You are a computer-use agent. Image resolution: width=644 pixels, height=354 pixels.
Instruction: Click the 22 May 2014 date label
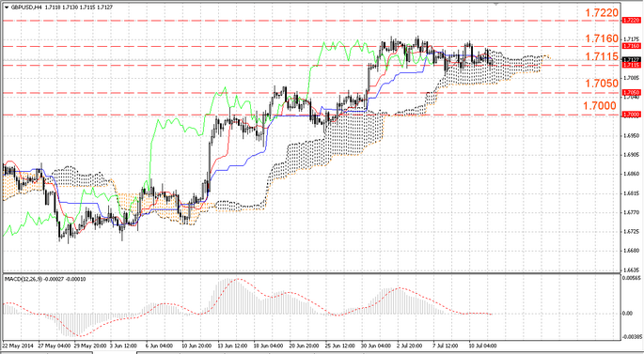pyautogui.click(x=19, y=346)
